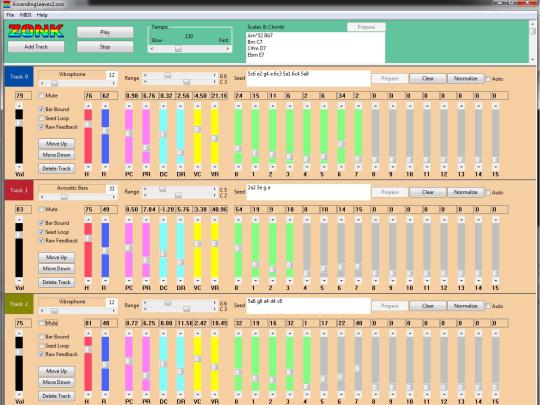Toggle Auto checkbox for Track 0
This screenshot has width=540, height=405.
[488, 79]
